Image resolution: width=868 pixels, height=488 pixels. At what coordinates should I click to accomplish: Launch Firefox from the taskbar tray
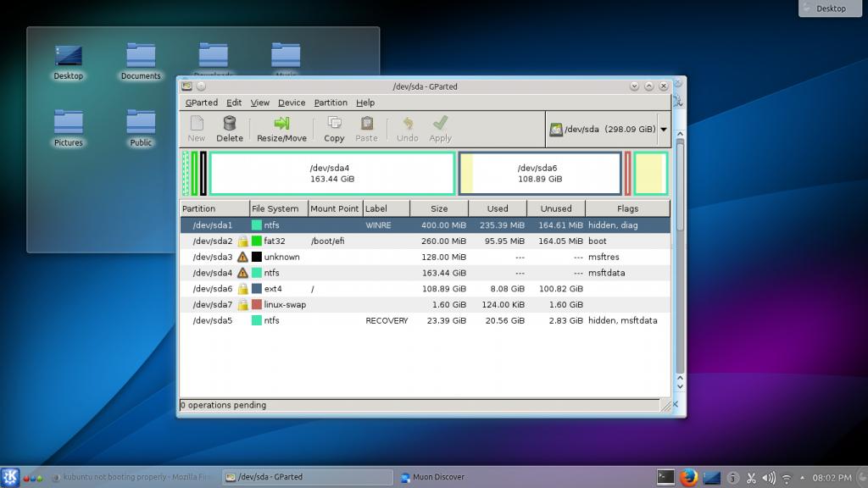click(x=688, y=478)
